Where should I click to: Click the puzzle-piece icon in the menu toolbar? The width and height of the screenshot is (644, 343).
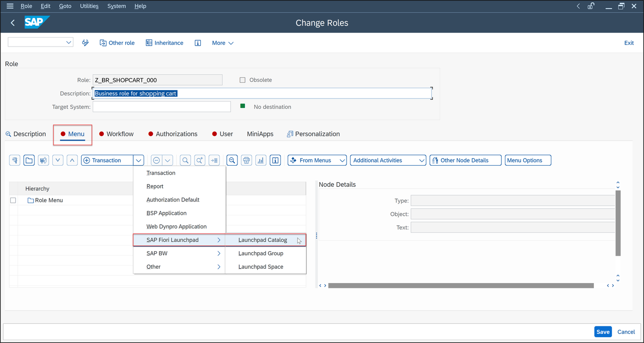tap(43, 160)
